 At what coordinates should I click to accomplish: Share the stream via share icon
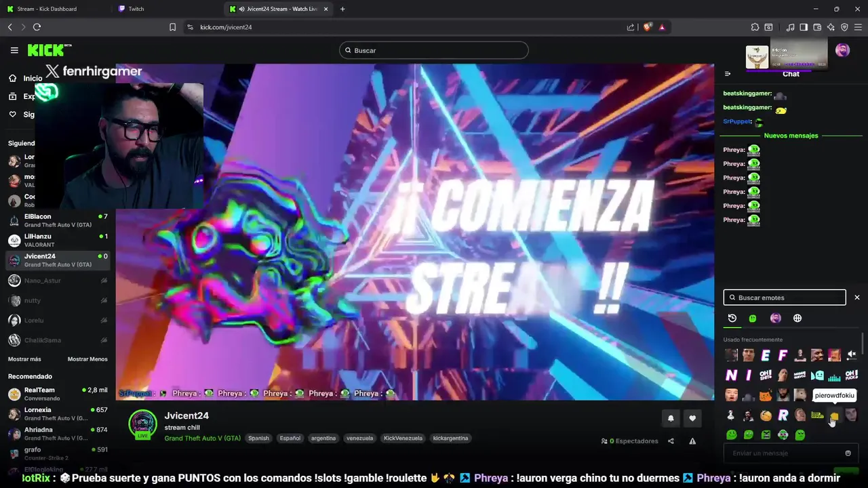point(671,441)
